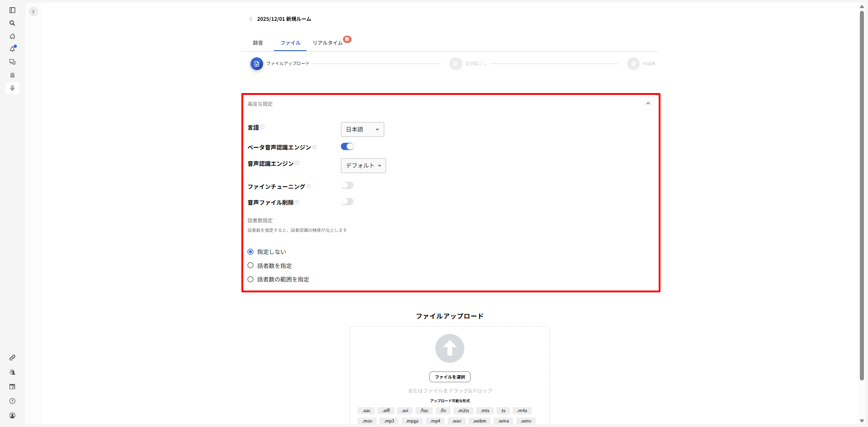The width and height of the screenshot is (868, 427).
Task: Open the link icon in the sidebar
Action: pos(12,357)
